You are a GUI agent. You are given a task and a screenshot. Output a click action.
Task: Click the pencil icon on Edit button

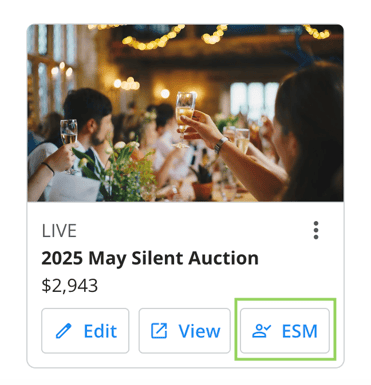pyautogui.click(x=63, y=331)
